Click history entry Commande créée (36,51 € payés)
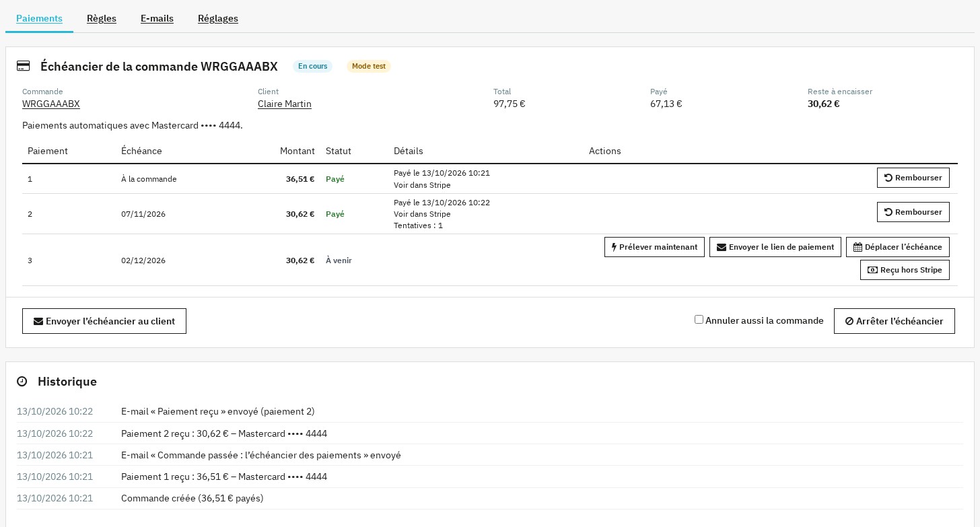Viewport: 980px width, 527px height. pos(193,498)
